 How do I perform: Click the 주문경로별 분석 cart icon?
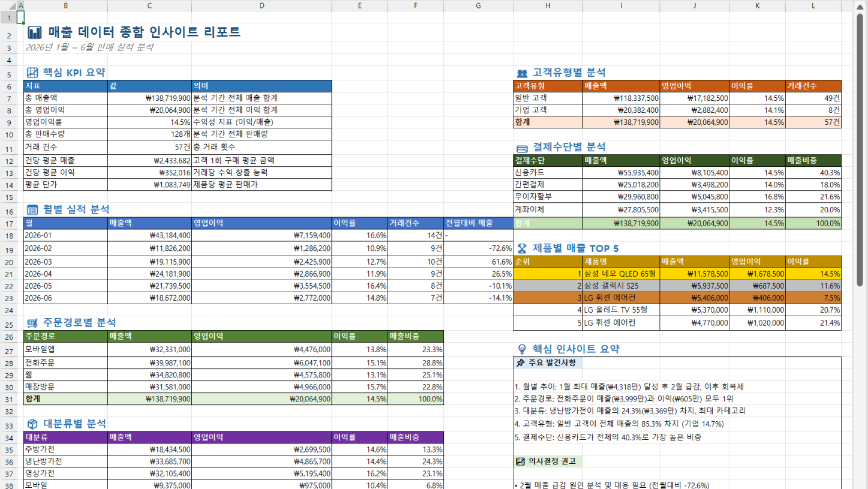[x=32, y=323]
